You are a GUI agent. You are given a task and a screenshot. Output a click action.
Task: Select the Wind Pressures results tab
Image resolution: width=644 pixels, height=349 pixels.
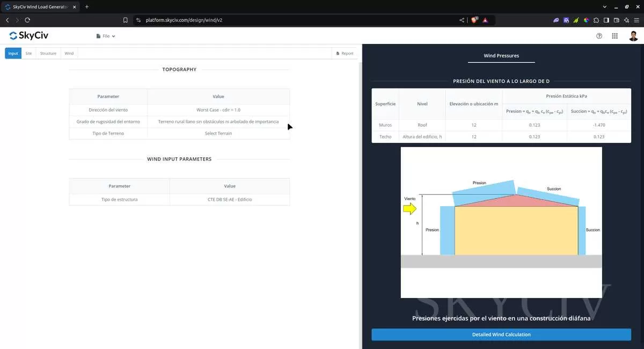pyautogui.click(x=501, y=55)
